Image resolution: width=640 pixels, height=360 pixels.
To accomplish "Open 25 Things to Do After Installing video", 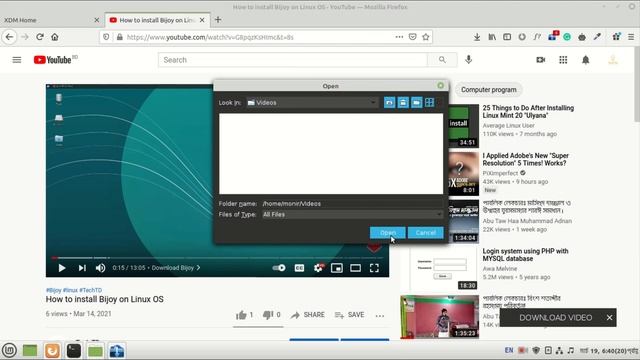I will click(x=528, y=111).
